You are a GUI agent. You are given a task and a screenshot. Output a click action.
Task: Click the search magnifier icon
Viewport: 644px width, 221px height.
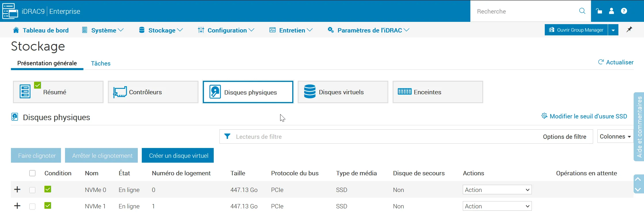[x=582, y=11]
